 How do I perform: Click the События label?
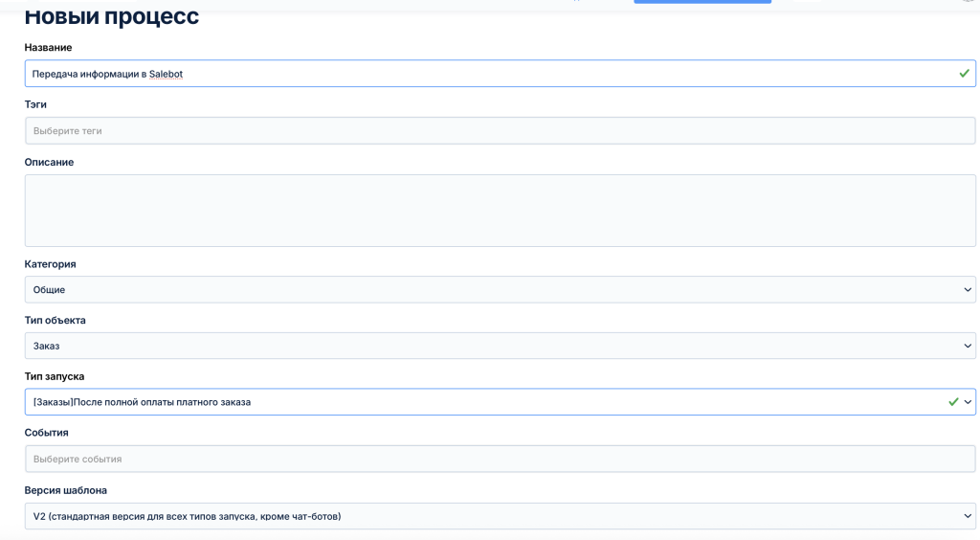[x=46, y=433]
